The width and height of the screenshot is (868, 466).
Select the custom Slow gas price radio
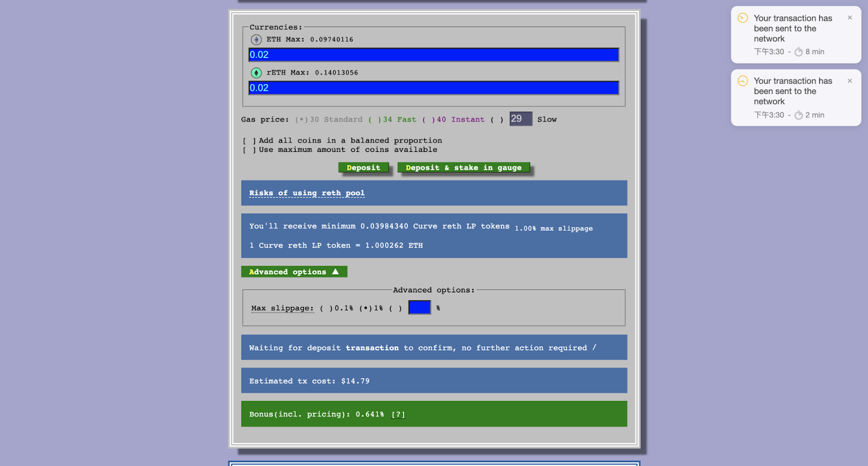pos(497,119)
